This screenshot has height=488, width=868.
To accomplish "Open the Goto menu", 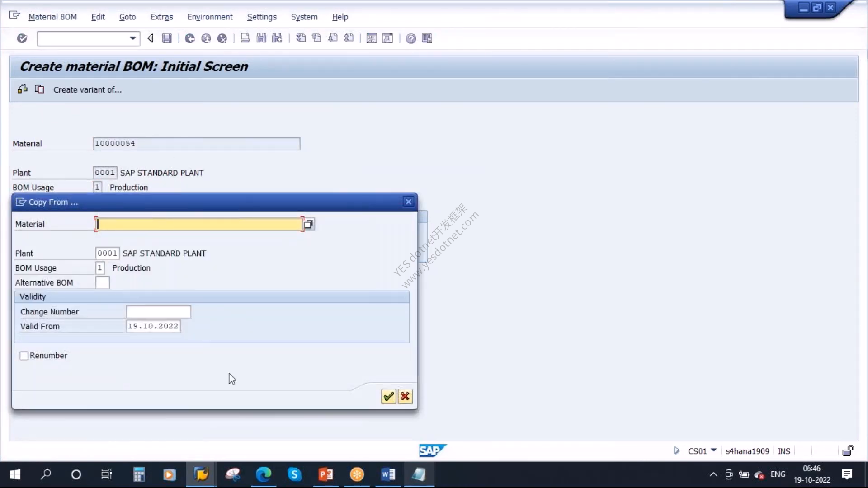I will coord(127,17).
